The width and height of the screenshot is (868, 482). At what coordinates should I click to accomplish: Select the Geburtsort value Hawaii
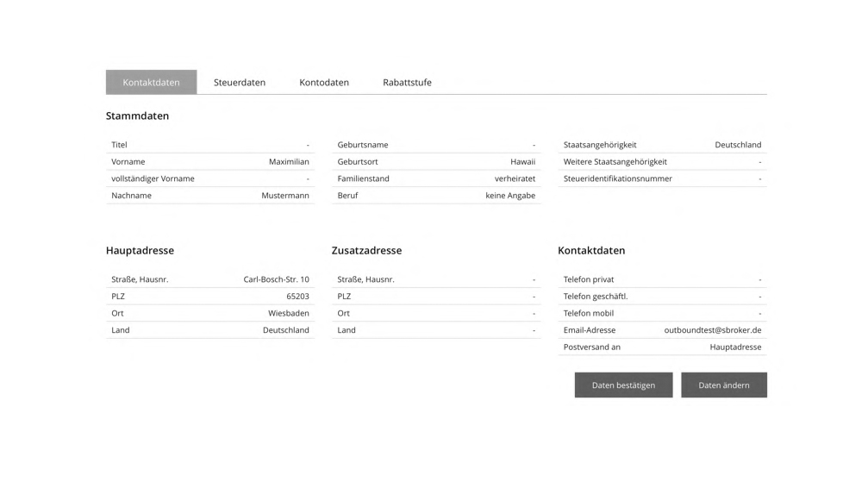click(522, 162)
